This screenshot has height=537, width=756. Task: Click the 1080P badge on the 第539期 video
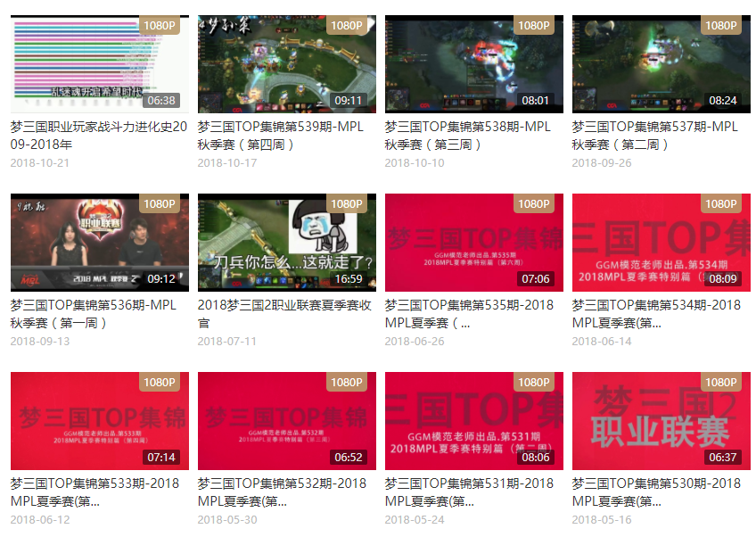pos(347,26)
